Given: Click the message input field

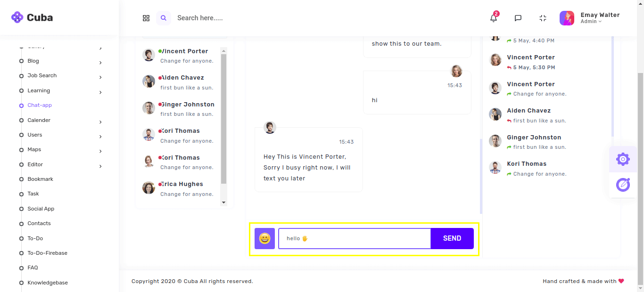Looking at the screenshot, I should coord(354,238).
